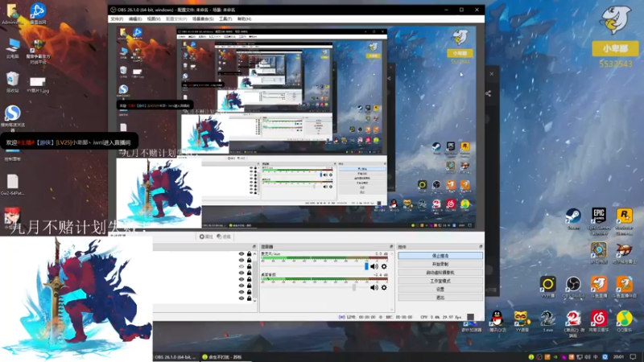
Task: Start the virtual camera (启动虚拟摄像机) button
Action: point(440,273)
